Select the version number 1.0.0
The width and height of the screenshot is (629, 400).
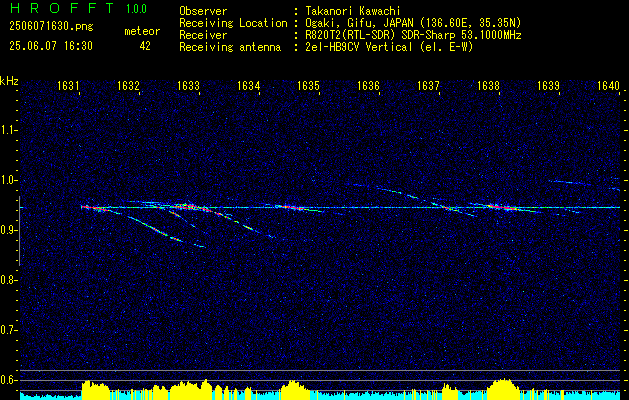tap(136, 9)
